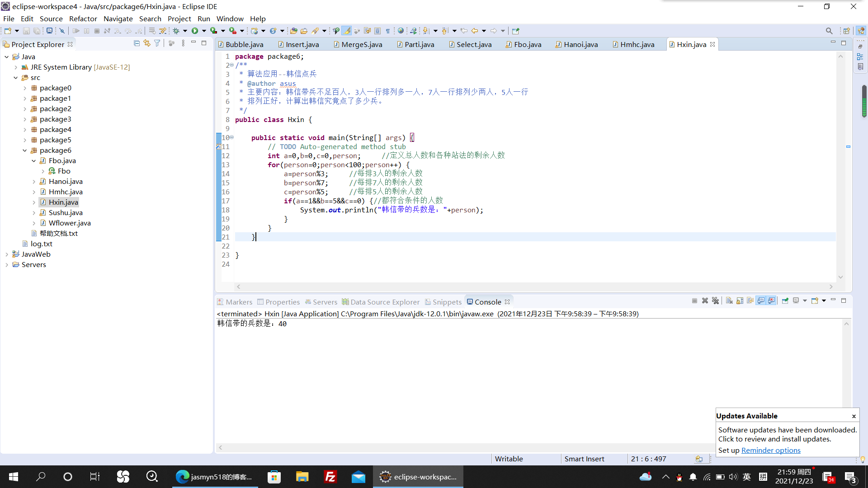Open Project Explorer View Menu dots
Viewport: 868px width, 488px height.
[x=183, y=43]
